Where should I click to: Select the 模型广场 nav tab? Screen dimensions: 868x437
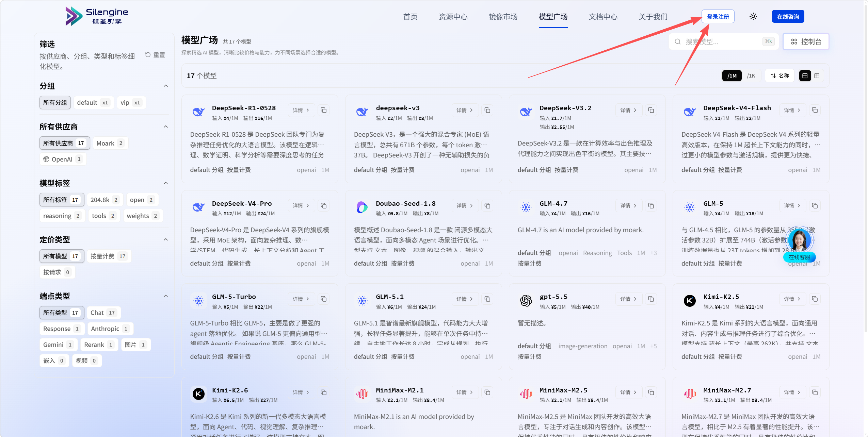[553, 17]
